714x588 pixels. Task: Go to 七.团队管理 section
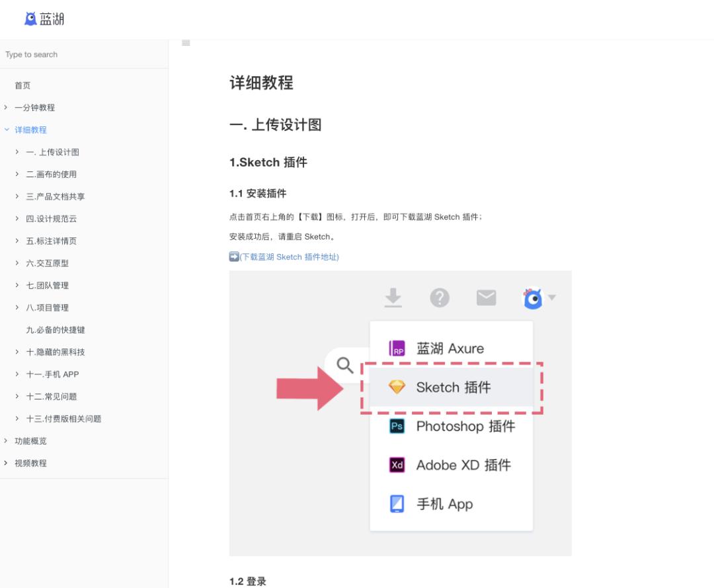pos(48,286)
